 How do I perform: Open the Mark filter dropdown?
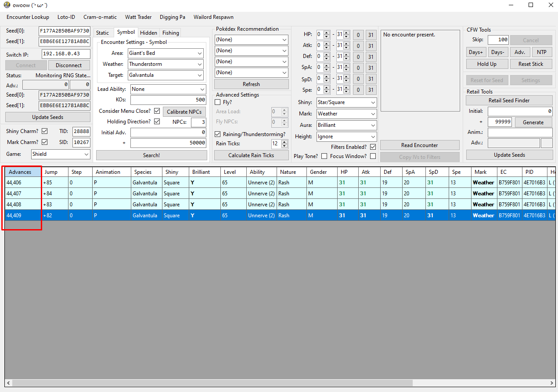(x=347, y=114)
